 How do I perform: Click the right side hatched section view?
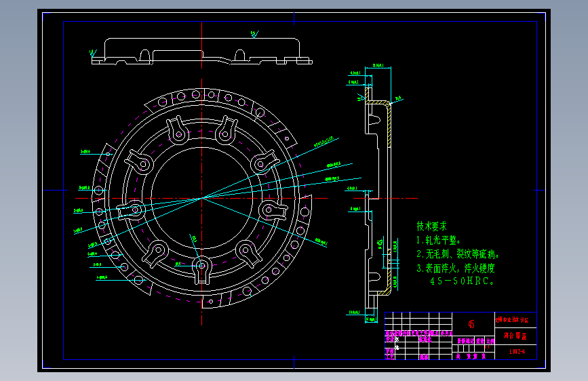378,199
